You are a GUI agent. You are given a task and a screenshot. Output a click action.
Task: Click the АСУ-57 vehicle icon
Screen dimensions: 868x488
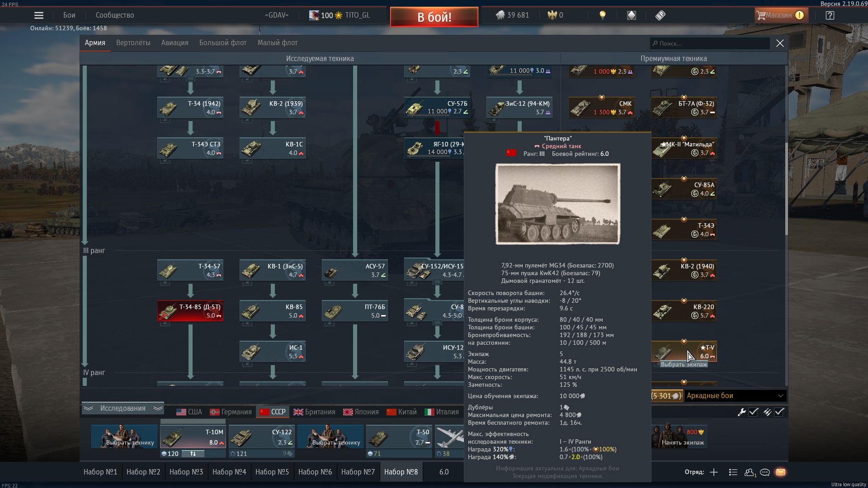pos(332,271)
